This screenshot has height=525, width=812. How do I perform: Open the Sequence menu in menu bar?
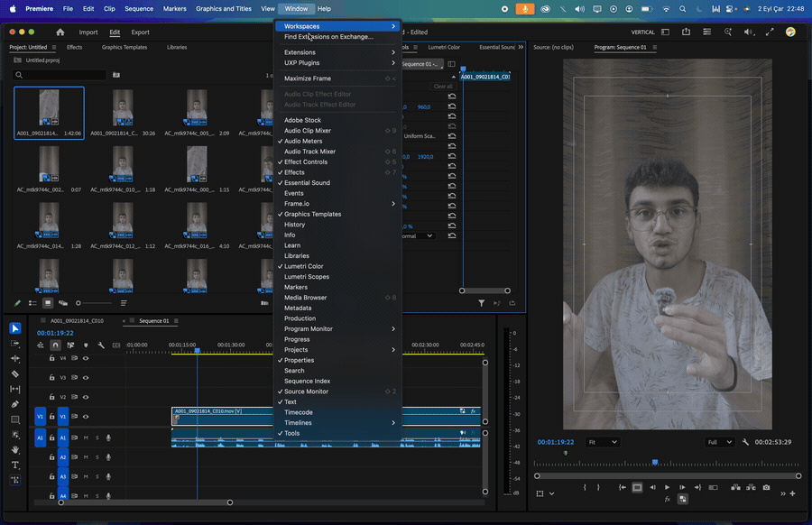pyautogui.click(x=139, y=9)
